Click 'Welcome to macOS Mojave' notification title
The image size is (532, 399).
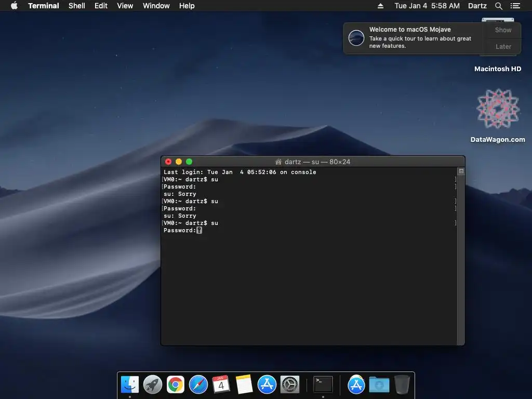point(410,30)
